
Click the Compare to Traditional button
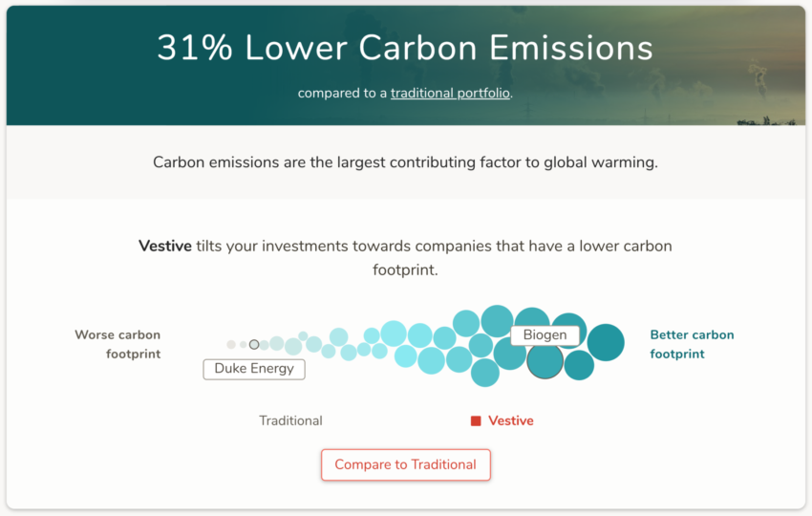(x=405, y=464)
